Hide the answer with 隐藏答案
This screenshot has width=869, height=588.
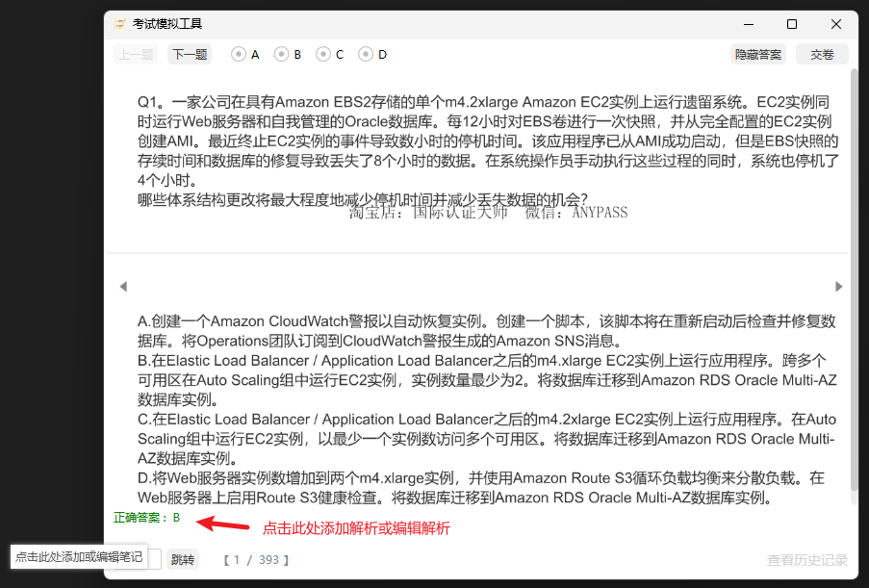[x=757, y=54]
